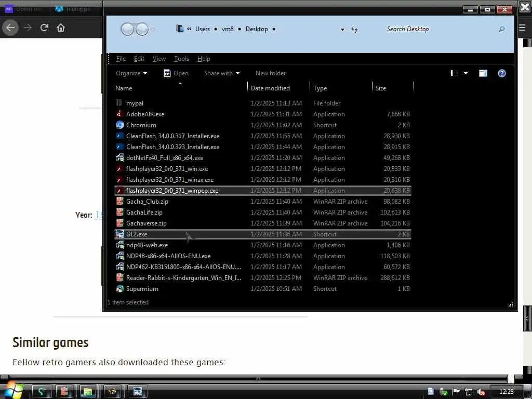Click the Windows Start orb
The height and width of the screenshot is (399, 532).
(x=14, y=391)
